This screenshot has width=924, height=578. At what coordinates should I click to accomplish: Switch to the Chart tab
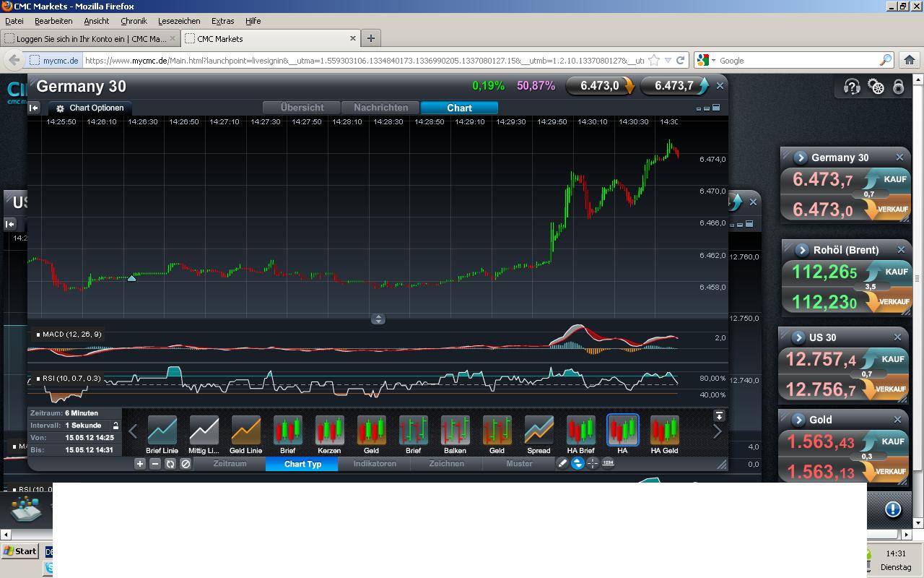coord(459,108)
